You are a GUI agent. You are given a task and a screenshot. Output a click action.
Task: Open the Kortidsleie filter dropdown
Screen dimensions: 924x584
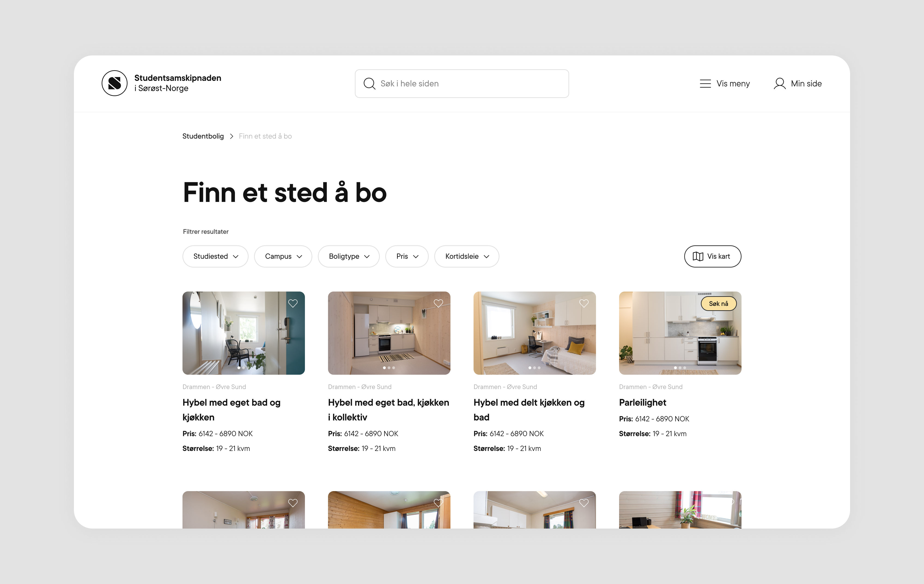click(467, 256)
